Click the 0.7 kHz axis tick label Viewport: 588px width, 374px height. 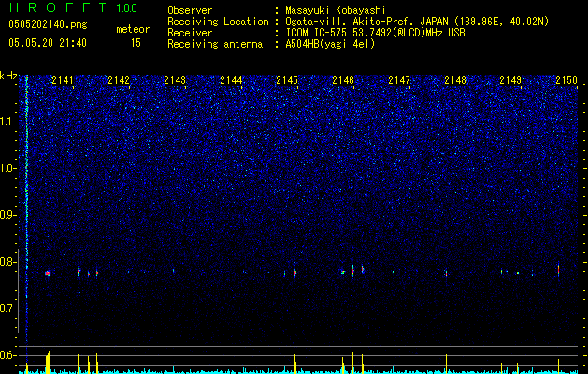pyautogui.click(x=8, y=309)
